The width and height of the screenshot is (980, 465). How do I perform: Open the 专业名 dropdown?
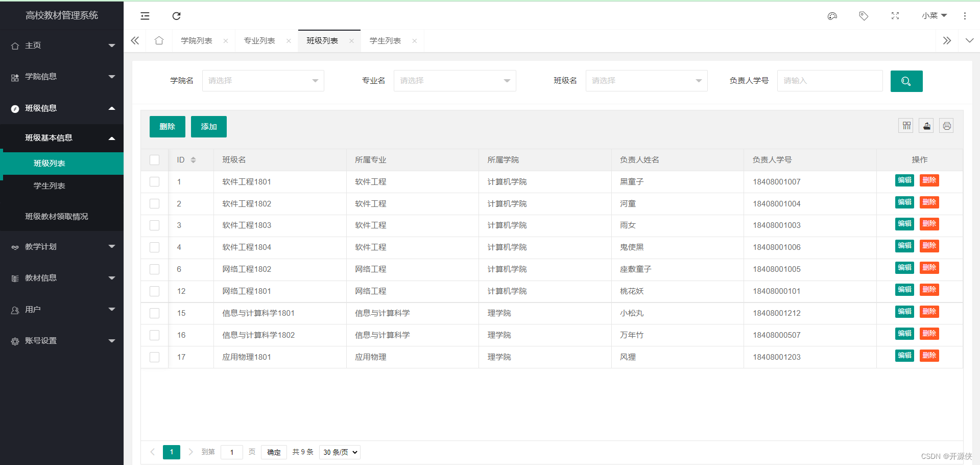point(455,81)
